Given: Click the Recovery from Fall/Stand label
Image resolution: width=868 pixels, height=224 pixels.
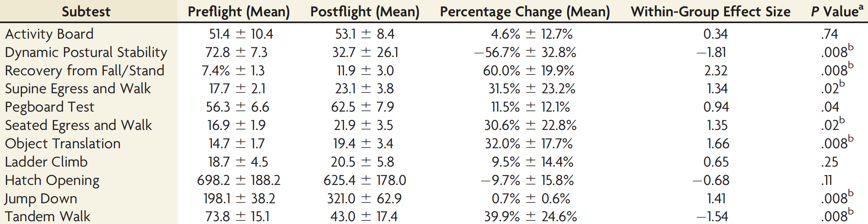Looking at the screenshot, I should click(84, 71).
